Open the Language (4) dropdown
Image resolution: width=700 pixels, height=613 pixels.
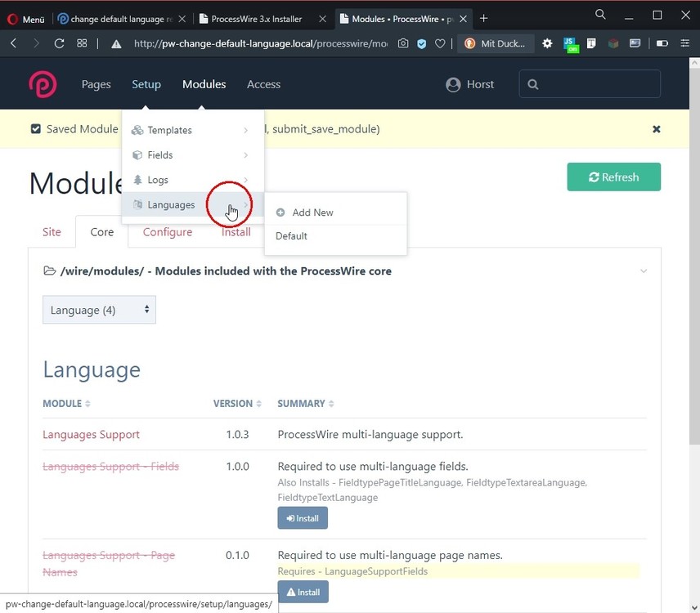(99, 310)
